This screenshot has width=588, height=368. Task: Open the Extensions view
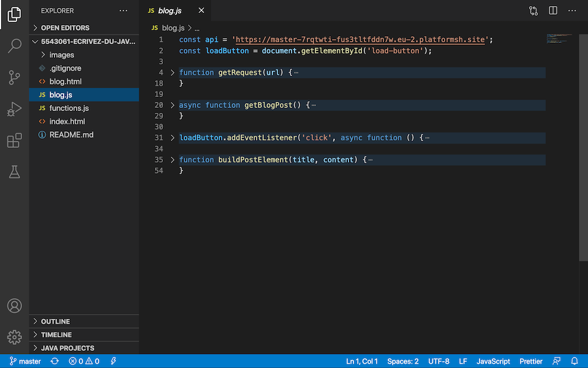pyautogui.click(x=15, y=140)
